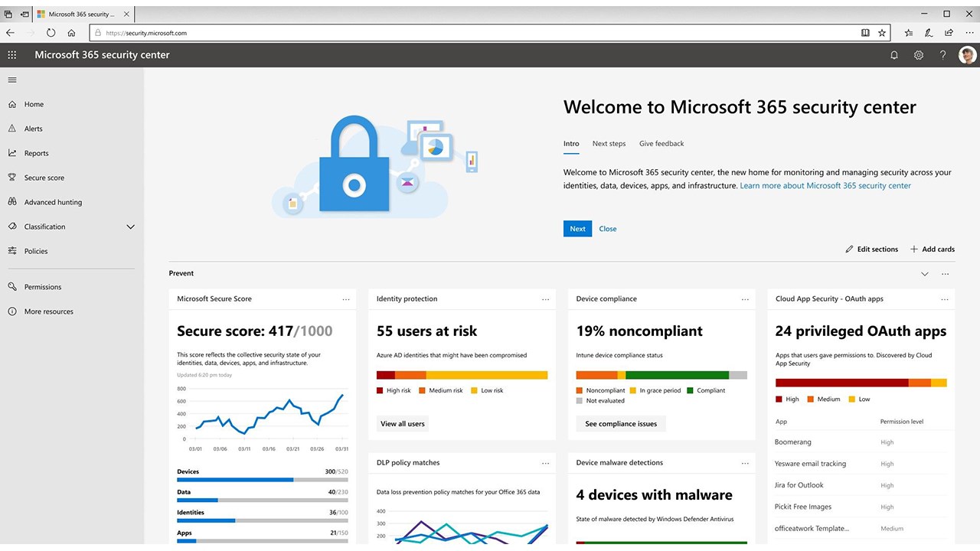Select Yesware email tracking app row
The height and width of the screenshot is (551, 980).
click(x=861, y=464)
